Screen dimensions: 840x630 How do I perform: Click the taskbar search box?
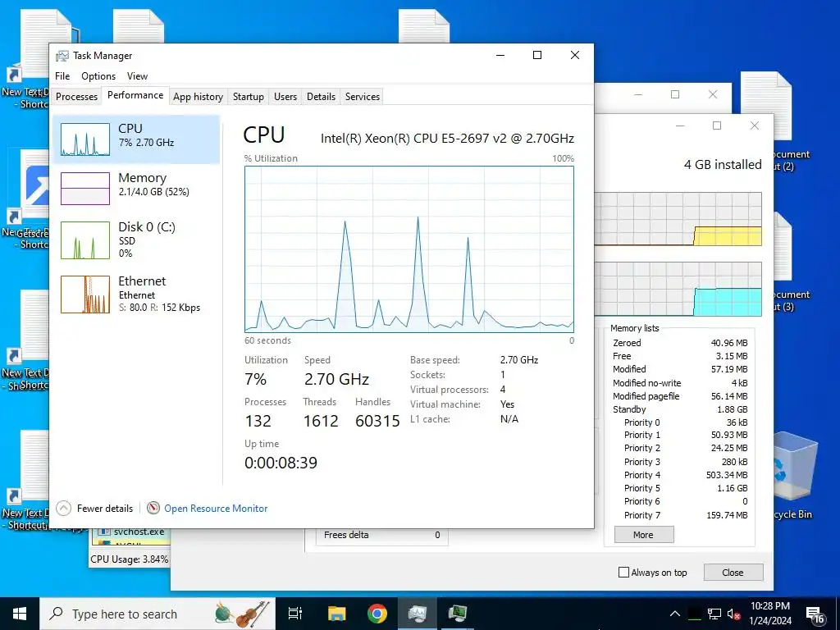(x=157, y=614)
